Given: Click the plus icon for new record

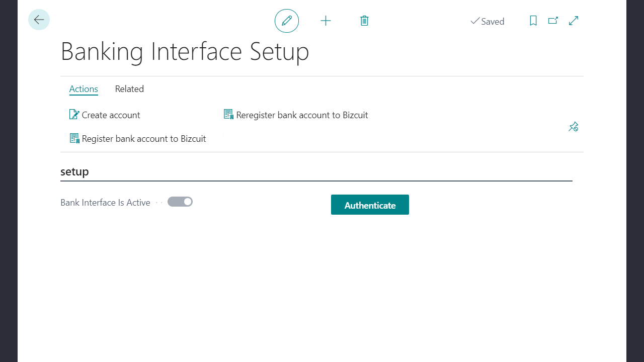Looking at the screenshot, I should click(326, 21).
